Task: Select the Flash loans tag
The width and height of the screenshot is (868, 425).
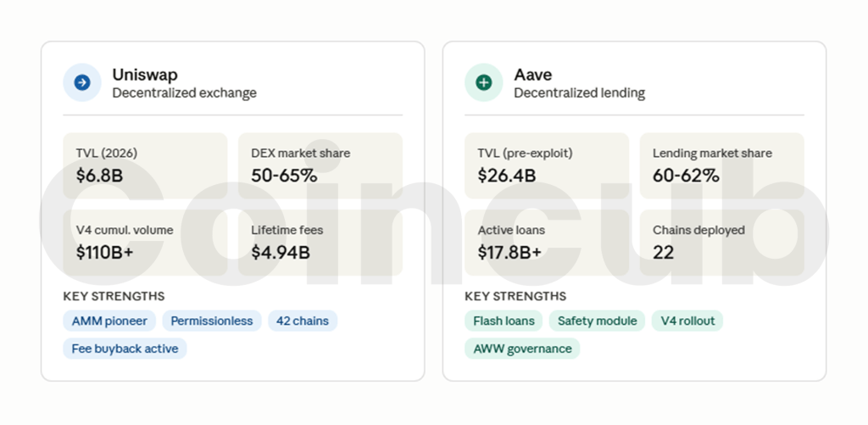Action: pos(504,321)
